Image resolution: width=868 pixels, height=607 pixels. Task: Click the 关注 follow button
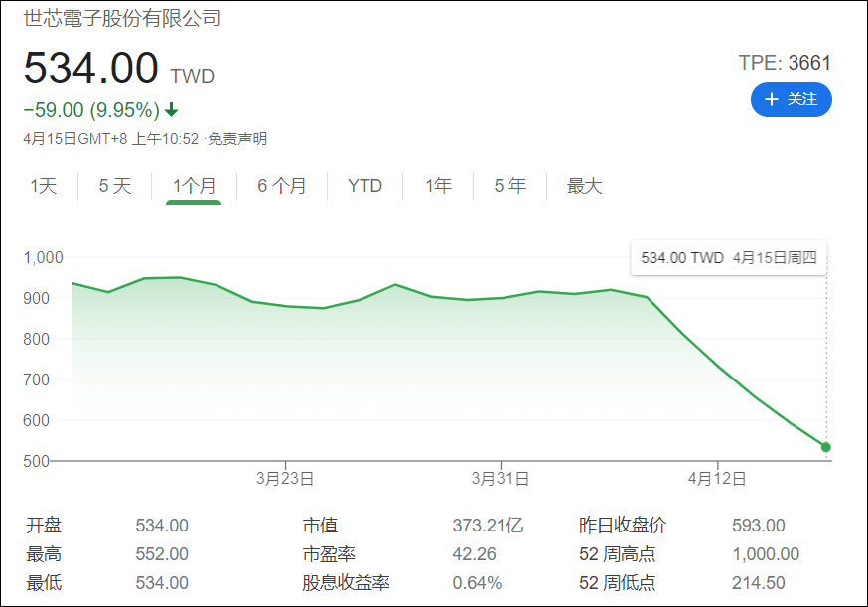pos(792,99)
